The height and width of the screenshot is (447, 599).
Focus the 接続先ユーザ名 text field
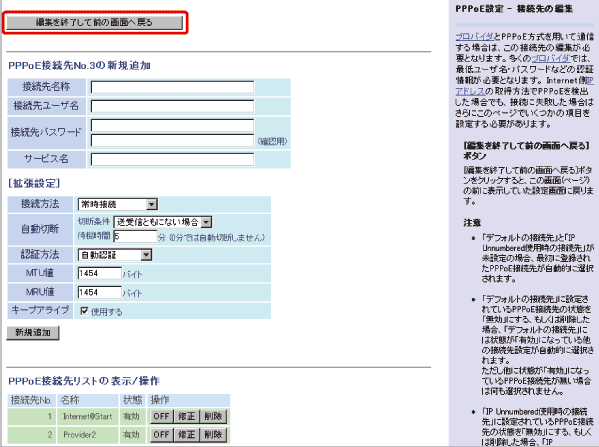point(172,106)
